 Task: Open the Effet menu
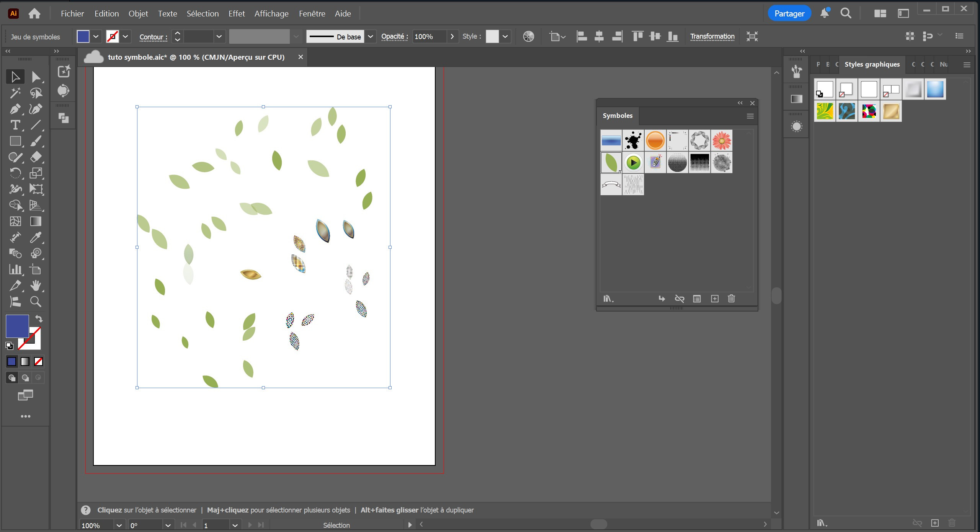coord(236,14)
